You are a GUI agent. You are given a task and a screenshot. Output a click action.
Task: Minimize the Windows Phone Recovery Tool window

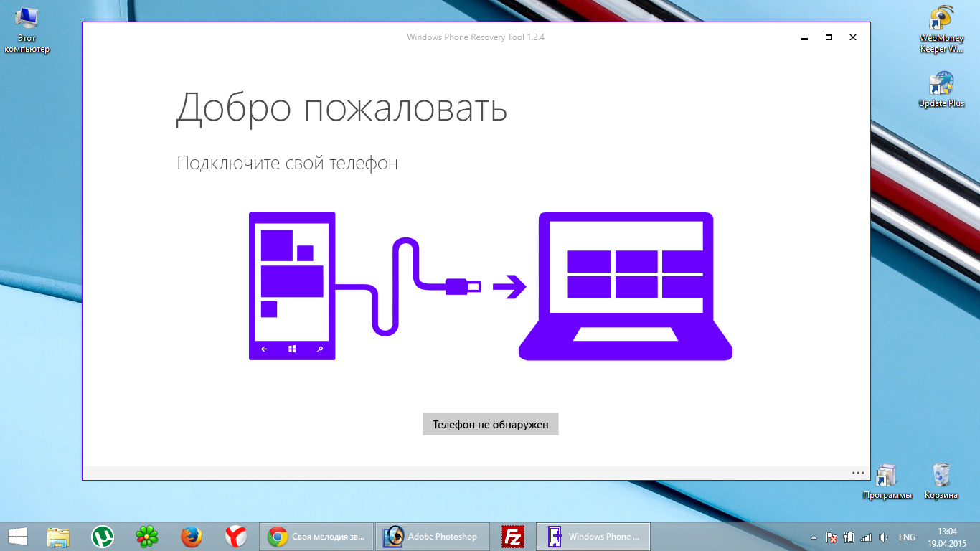[805, 37]
